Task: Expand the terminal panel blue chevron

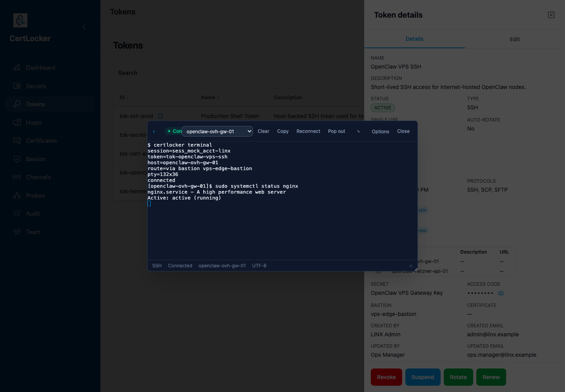Action: pyautogui.click(x=154, y=132)
